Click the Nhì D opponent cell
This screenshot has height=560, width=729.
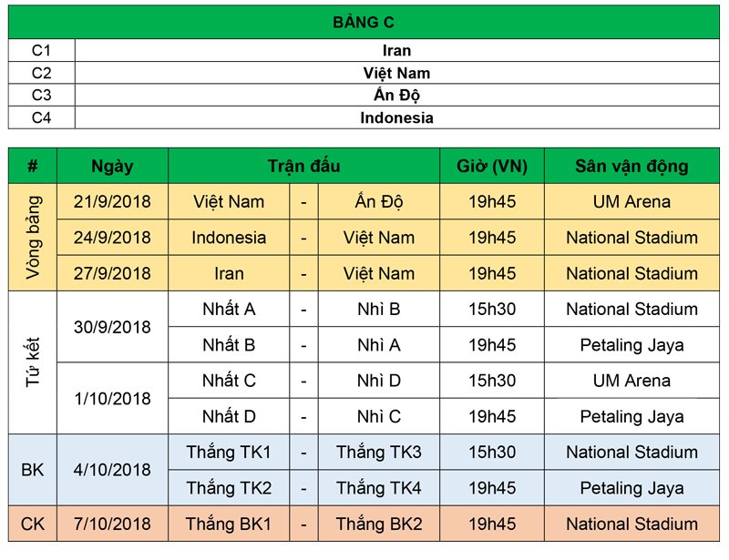[x=378, y=381]
